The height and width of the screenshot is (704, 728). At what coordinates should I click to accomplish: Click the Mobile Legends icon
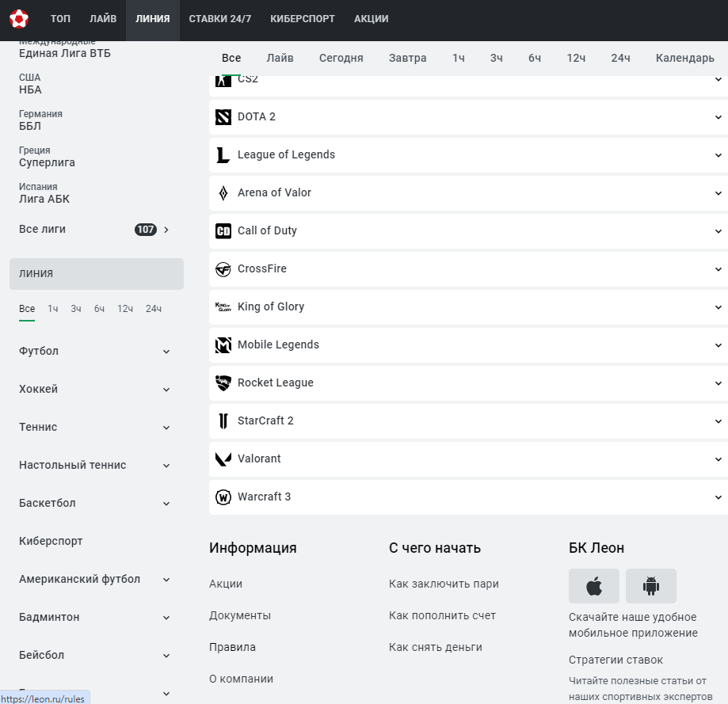(223, 345)
